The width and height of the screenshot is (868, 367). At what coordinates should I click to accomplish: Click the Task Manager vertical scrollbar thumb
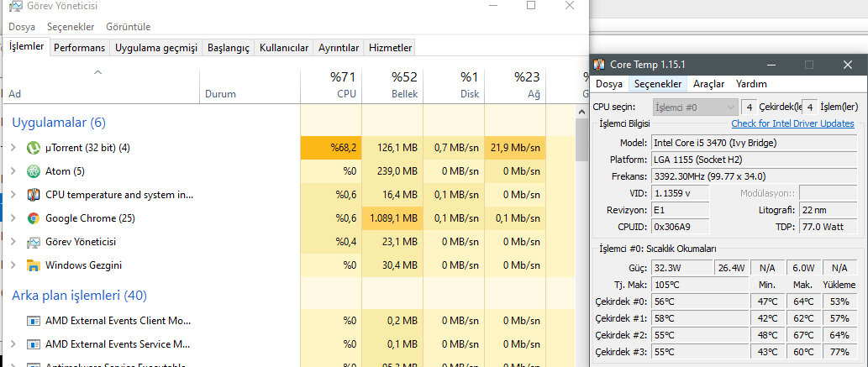581,140
